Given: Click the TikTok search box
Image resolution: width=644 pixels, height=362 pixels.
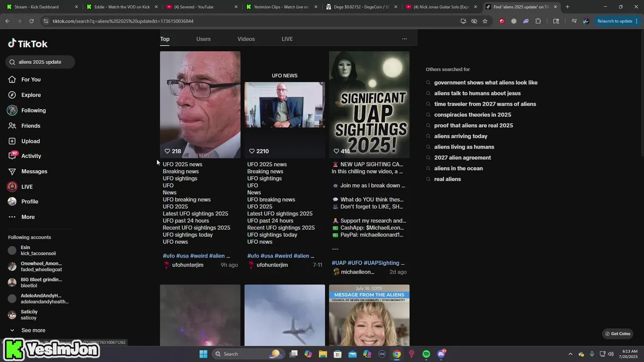Looking at the screenshot, I should tap(40, 62).
